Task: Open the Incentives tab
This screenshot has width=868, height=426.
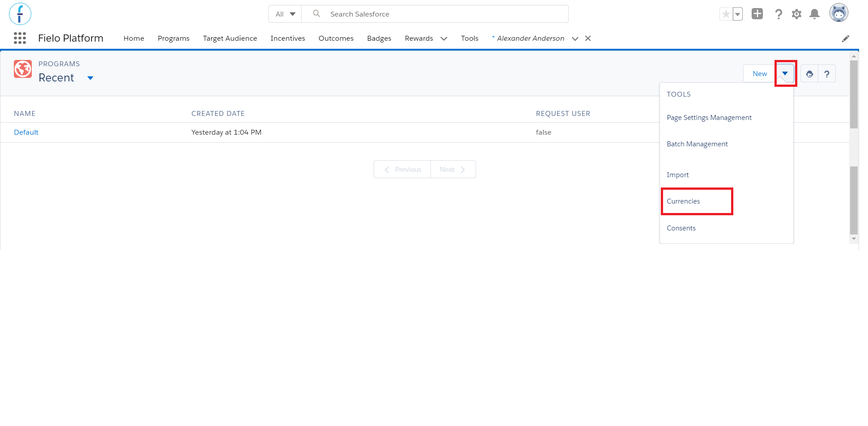Action: 288,38
